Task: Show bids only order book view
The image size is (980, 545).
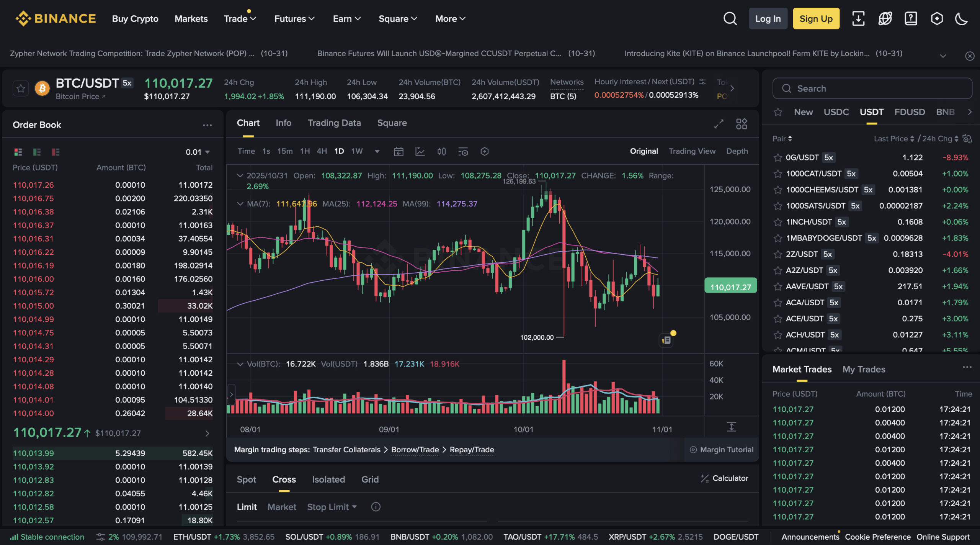Action: tap(37, 152)
